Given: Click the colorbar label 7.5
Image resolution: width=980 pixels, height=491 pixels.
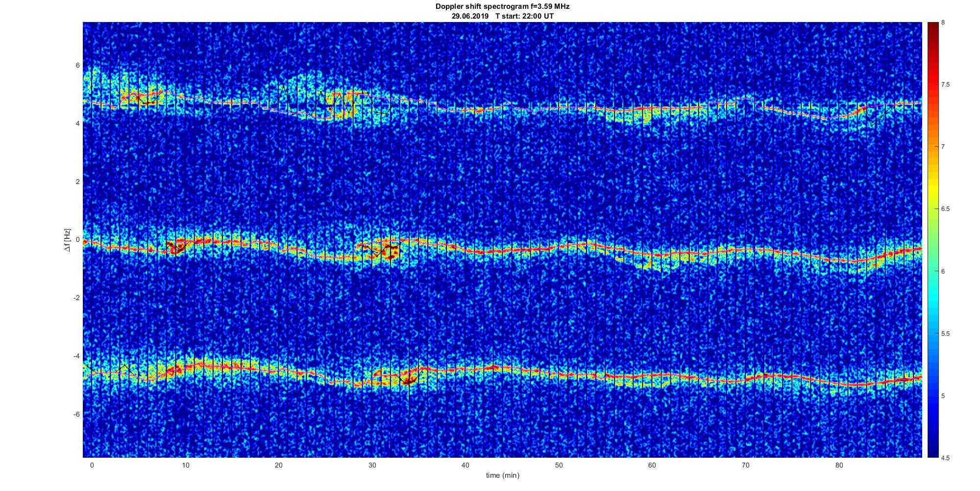Looking at the screenshot, I should (945, 85).
